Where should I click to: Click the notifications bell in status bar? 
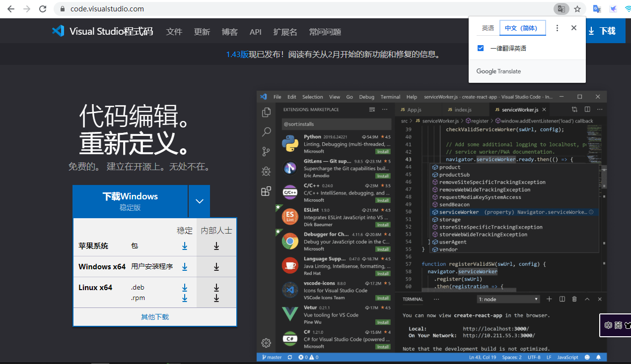point(598,357)
